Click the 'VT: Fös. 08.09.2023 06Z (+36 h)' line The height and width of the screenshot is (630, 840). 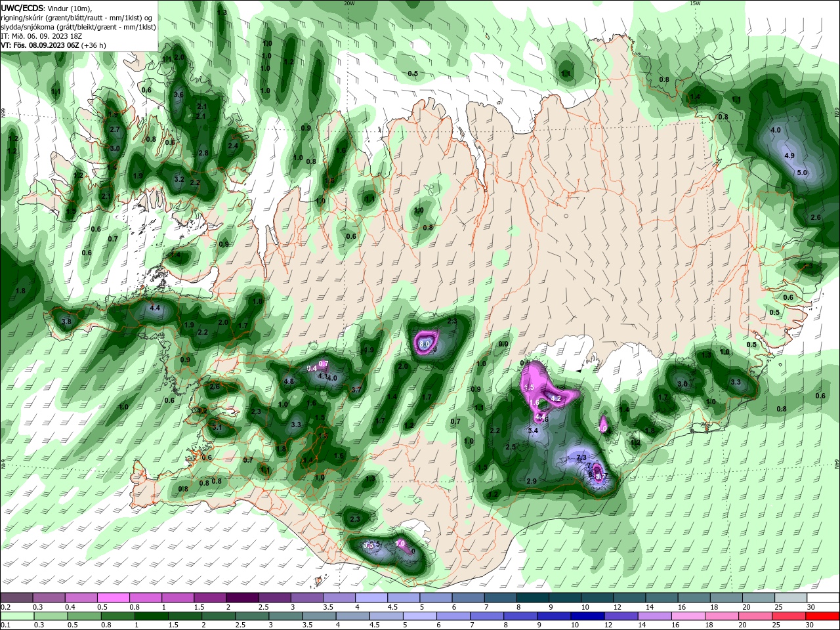[53, 45]
